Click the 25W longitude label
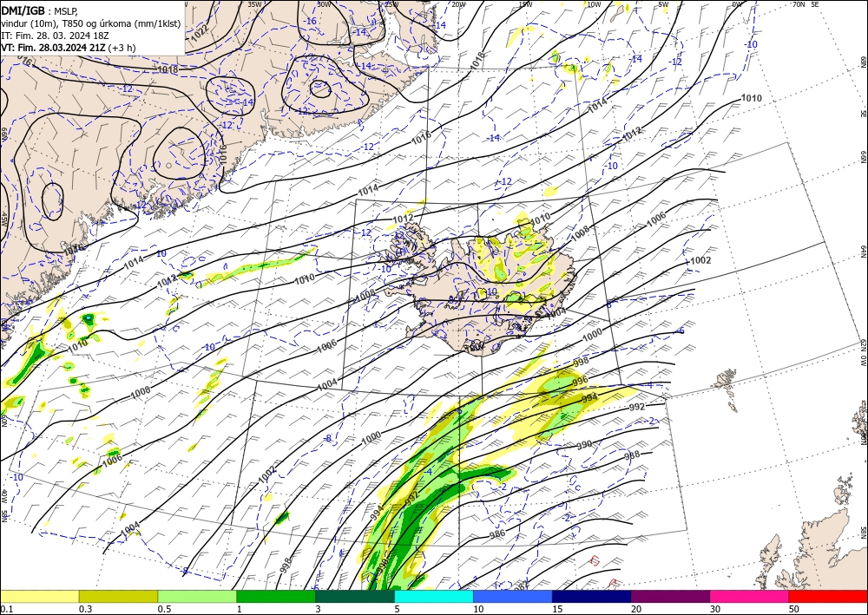 coord(391,4)
